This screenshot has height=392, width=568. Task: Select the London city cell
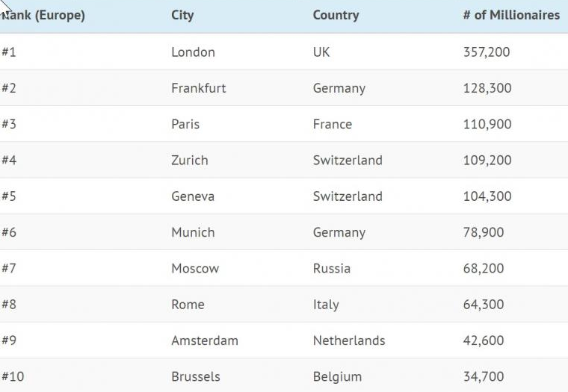tap(193, 52)
